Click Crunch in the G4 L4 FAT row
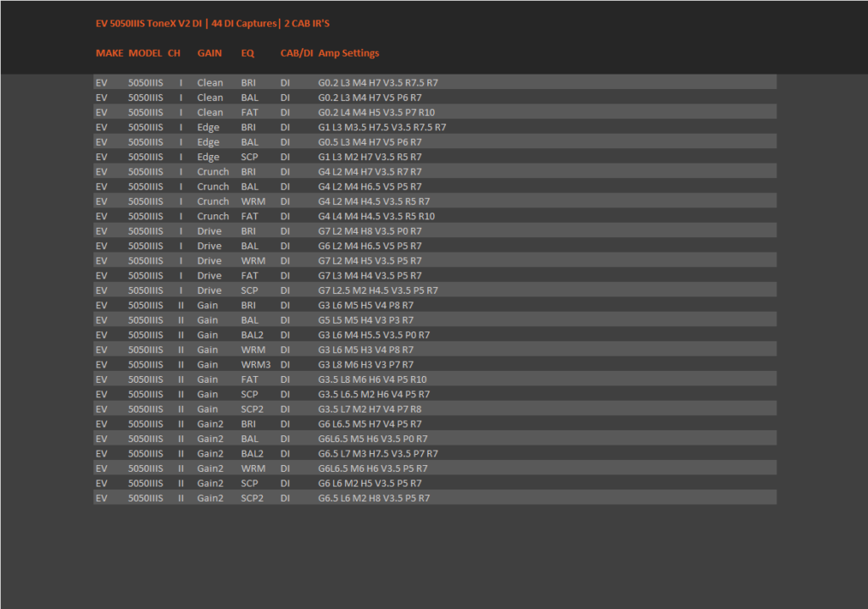The height and width of the screenshot is (609, 868). pos(213,216)
